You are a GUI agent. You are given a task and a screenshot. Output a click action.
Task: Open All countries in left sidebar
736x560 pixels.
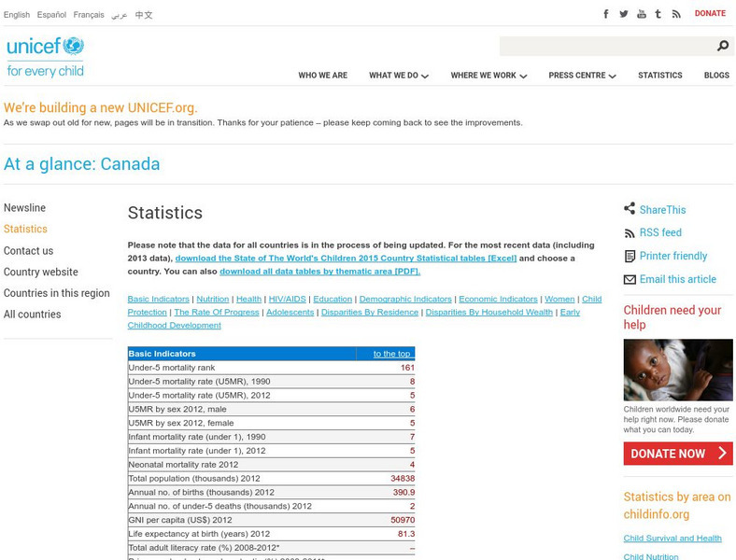point(33,315)
